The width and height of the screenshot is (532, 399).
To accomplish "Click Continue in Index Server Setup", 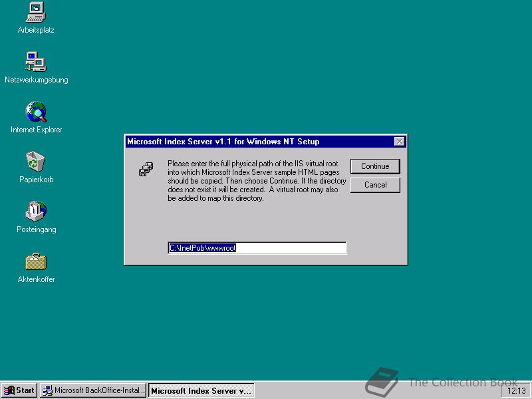I will click(375, 166).
